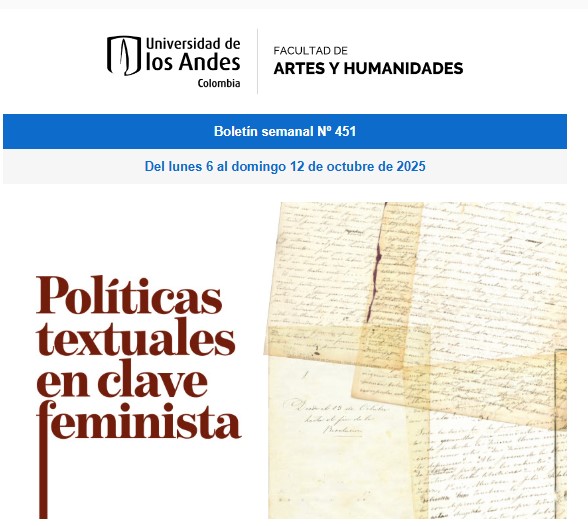Click the blue "Boletín semanal Nº 451" banner

pyautogui.click(x=285, y=131)
